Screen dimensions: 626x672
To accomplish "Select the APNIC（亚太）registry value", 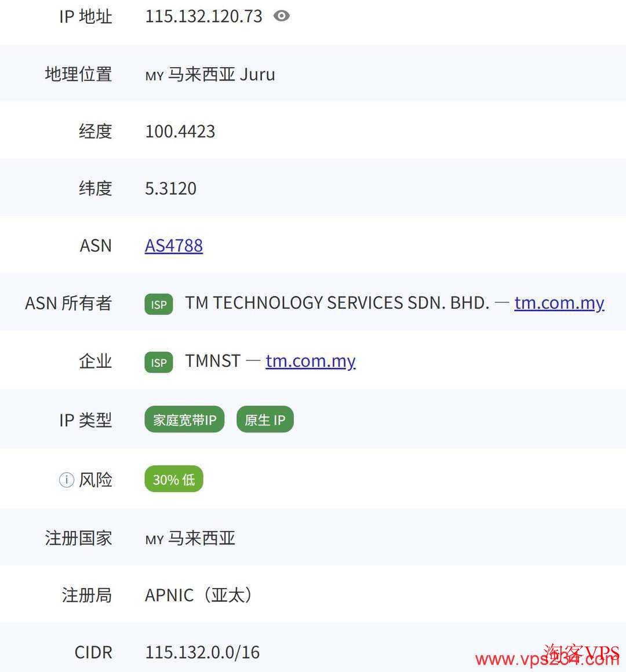I will click(x=198, y=595).
